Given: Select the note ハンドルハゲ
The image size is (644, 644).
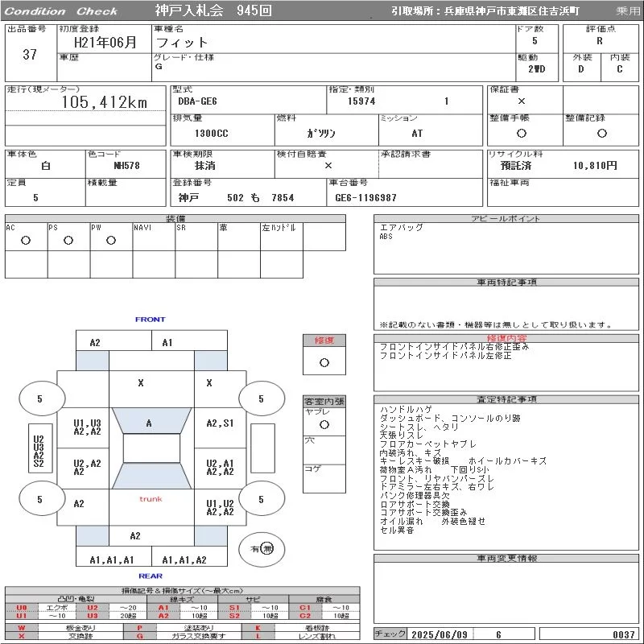Looking at the screenshot, I should pos(406,410).
